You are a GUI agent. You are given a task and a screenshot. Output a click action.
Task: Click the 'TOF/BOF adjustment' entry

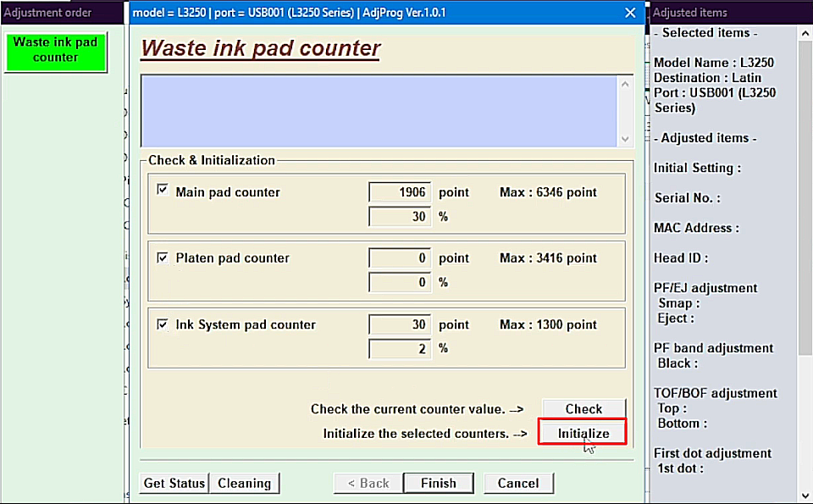pyautogui.click(x=716, y=394)
